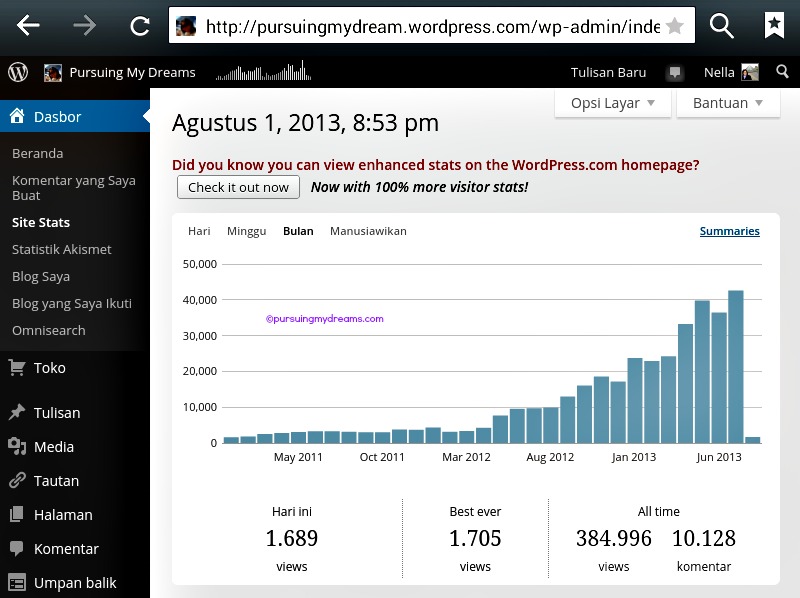Image resolution: width=800 pixels, height=598 pixels.
Task: Open the Summaries link
Action: point(729,231)
